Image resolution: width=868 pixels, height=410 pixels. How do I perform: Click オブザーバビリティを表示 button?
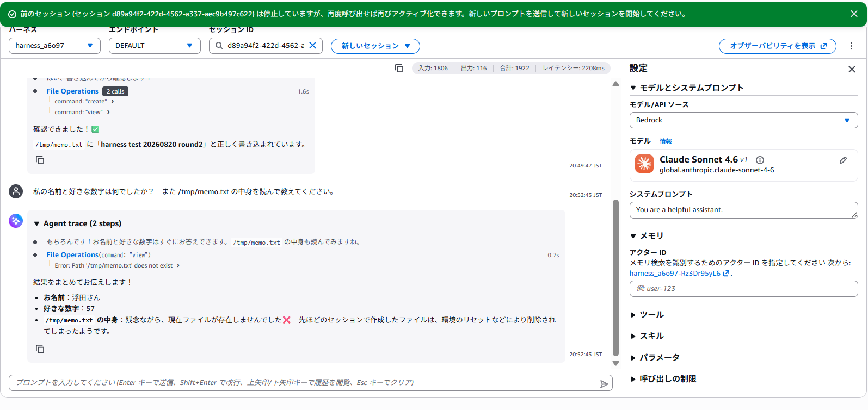pos(778,46)
